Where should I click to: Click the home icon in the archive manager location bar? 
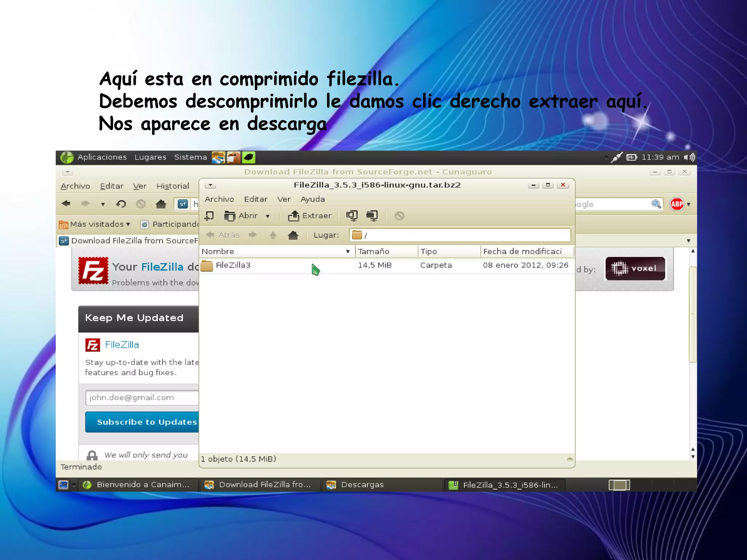click(x=293, y=235)
